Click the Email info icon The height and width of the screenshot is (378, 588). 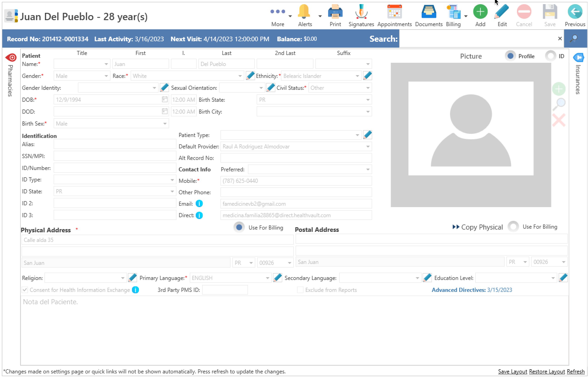click(199, 204)
